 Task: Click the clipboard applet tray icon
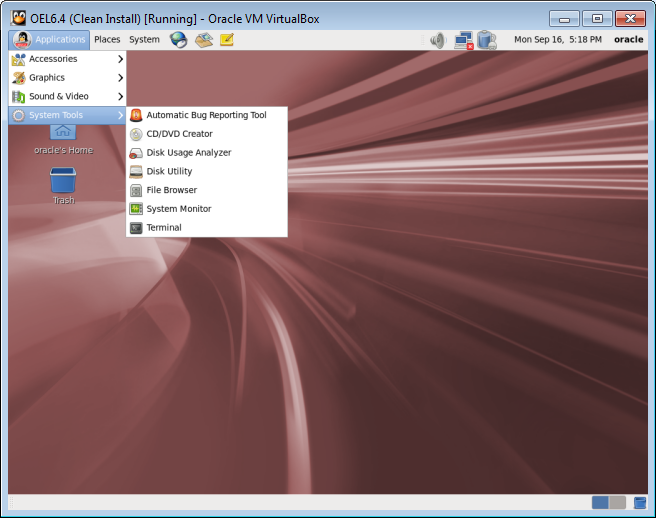487,40
